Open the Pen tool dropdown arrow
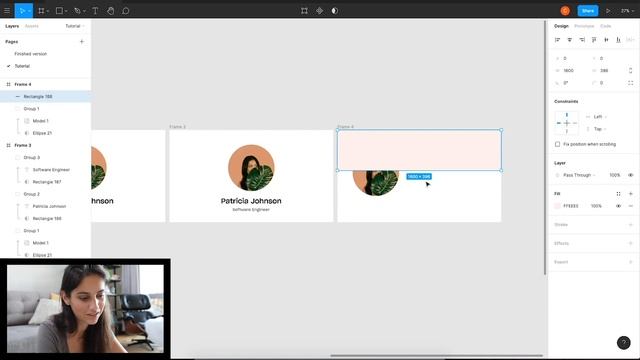640x360 pixels. [x=84, y=11]
